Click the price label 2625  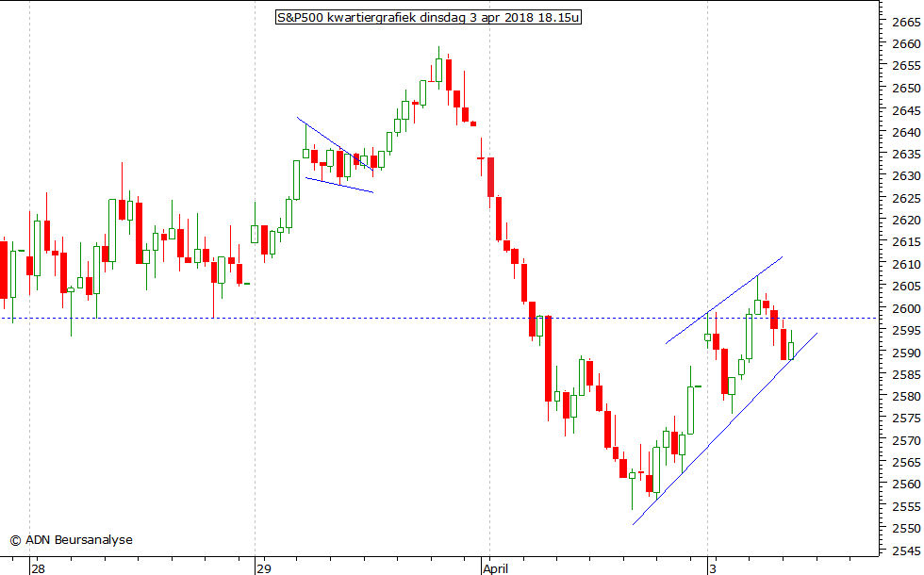click(x=906, y=199)
